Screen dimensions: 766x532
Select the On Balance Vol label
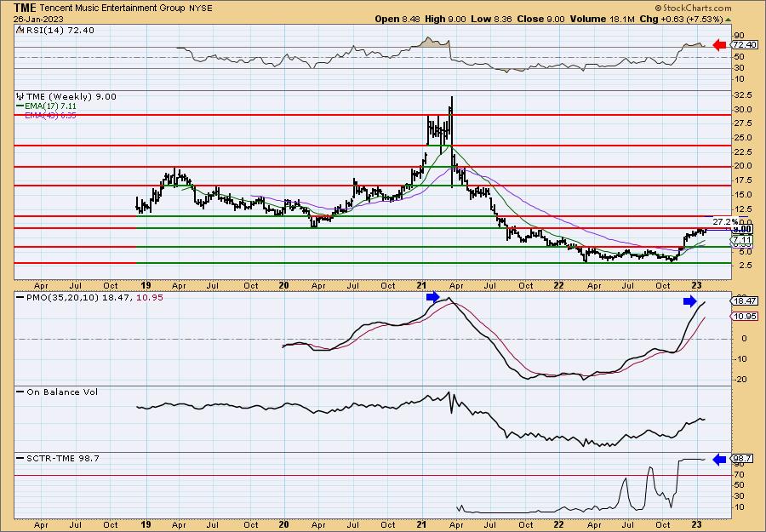[62, 392]
